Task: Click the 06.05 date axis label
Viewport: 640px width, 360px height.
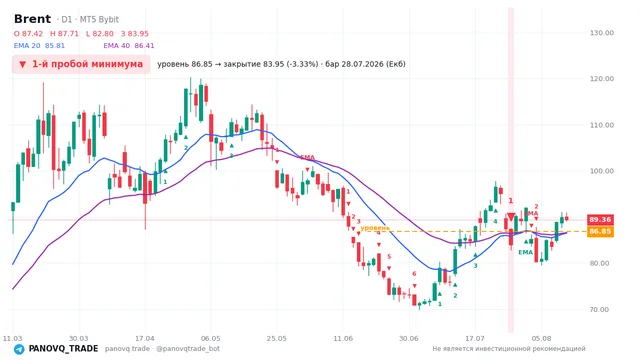Action: (211, 338)
